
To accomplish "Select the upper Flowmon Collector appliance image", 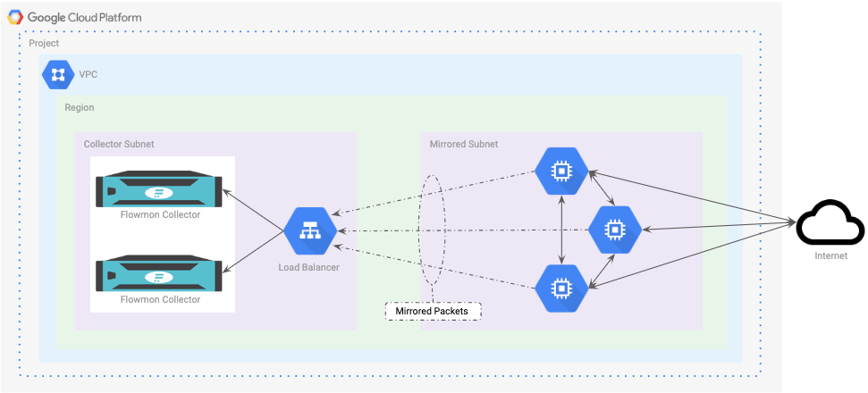I will (159, 189).
